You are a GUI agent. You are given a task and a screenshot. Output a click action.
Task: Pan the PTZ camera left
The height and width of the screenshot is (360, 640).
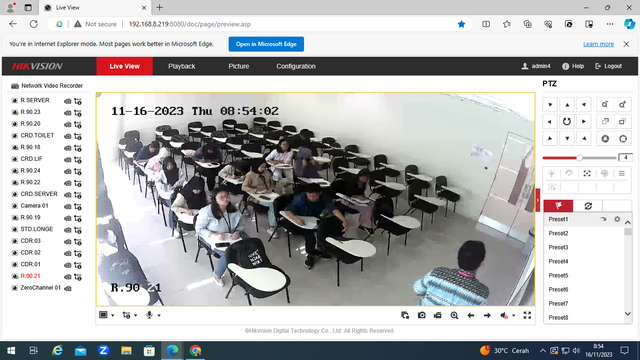[x=550, y=122]
